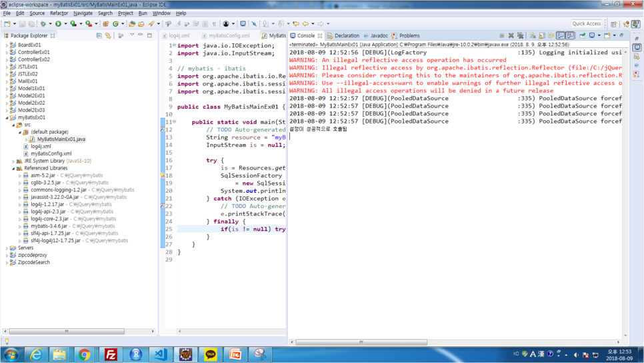Screen dimensions: 644x363
Task: Open the Open Console dropdown arrow
Action: [614, 36]
